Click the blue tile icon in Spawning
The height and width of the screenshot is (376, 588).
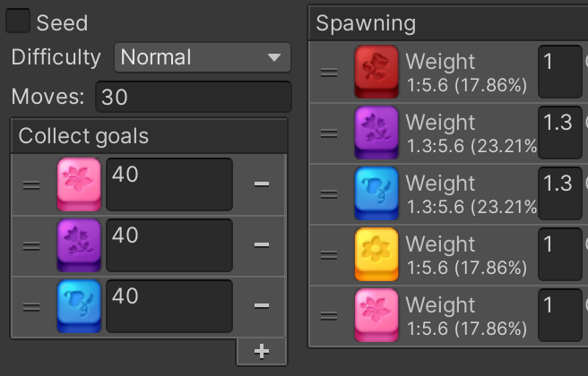pyautogui.click(x=376, y=193)
